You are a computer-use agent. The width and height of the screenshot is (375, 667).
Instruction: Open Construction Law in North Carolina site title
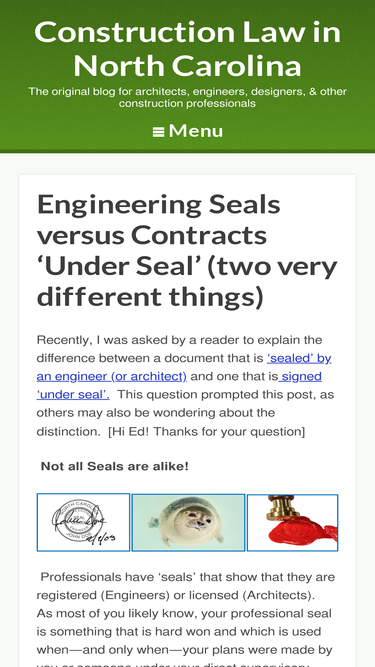pyautogui.click(x=188, y=48)
